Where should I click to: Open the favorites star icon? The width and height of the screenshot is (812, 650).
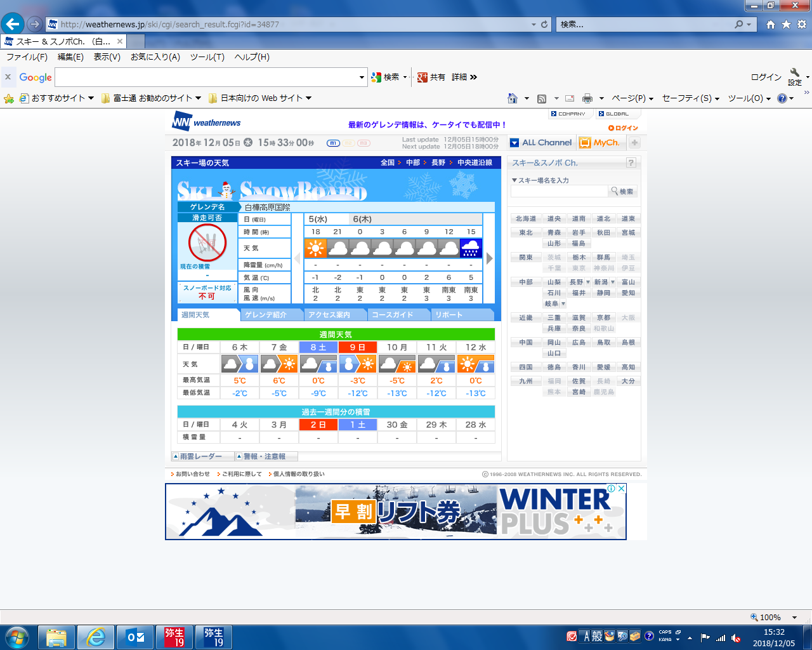(x=786, y=24)
